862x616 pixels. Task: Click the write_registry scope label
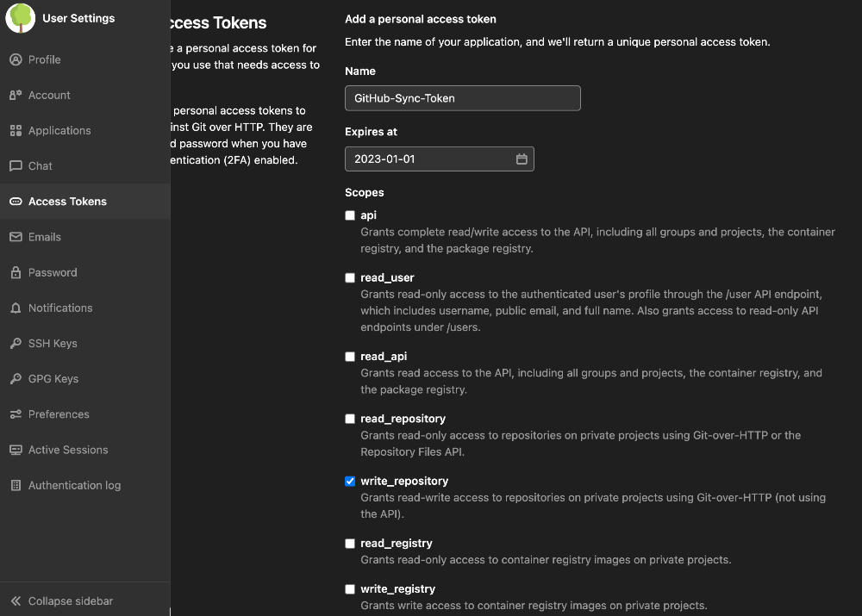tap(398, 589)
